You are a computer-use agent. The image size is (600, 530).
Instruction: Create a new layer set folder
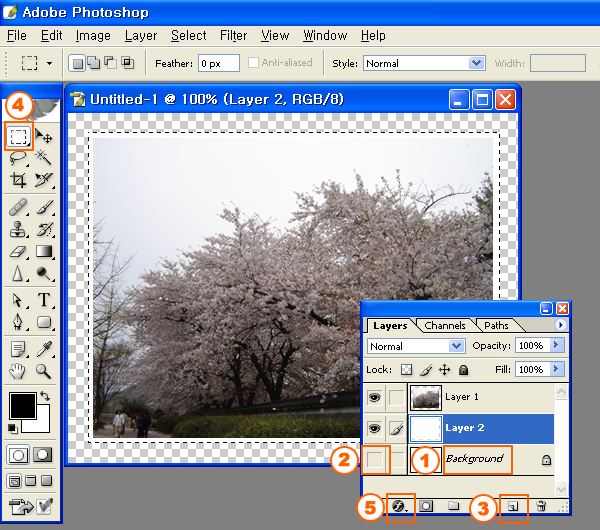[x=453, y=506]
